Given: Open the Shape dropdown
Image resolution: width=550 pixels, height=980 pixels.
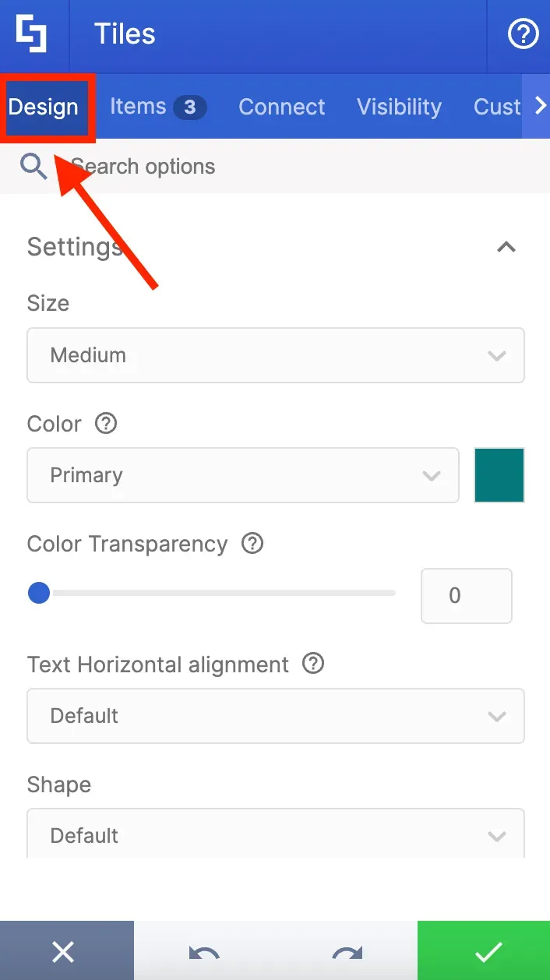Looking at the screenshot, I should pos(276,834).
